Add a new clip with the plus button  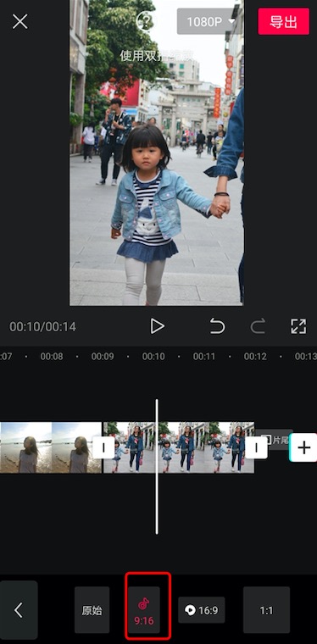click(x=303, y=447)
